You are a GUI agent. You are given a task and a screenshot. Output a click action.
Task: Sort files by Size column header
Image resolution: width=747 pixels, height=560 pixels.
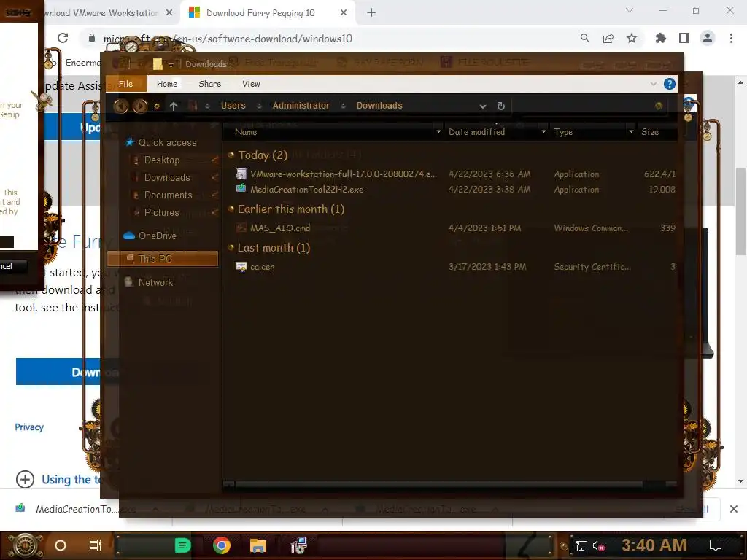[x=650, y=132]
